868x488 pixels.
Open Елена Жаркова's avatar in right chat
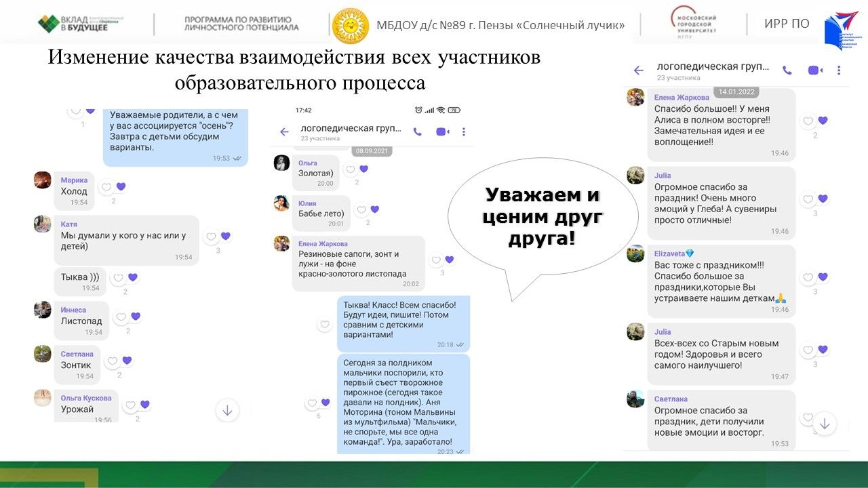click(635, 97)
